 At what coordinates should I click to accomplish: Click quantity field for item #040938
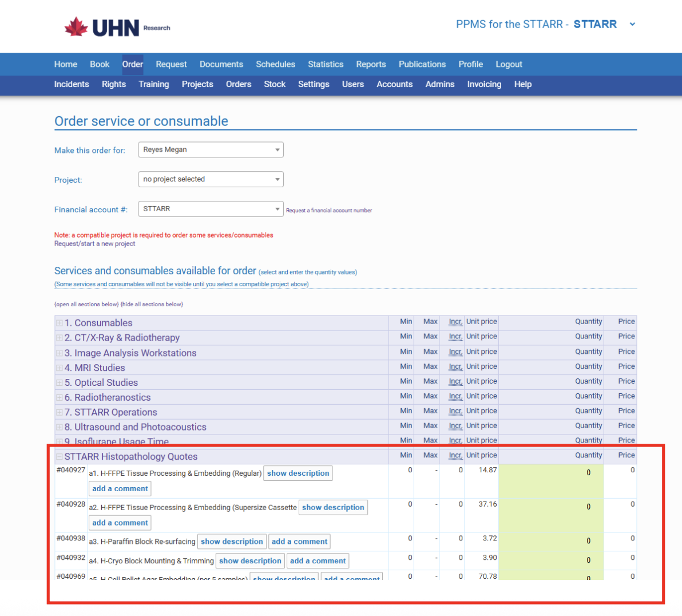551,540
